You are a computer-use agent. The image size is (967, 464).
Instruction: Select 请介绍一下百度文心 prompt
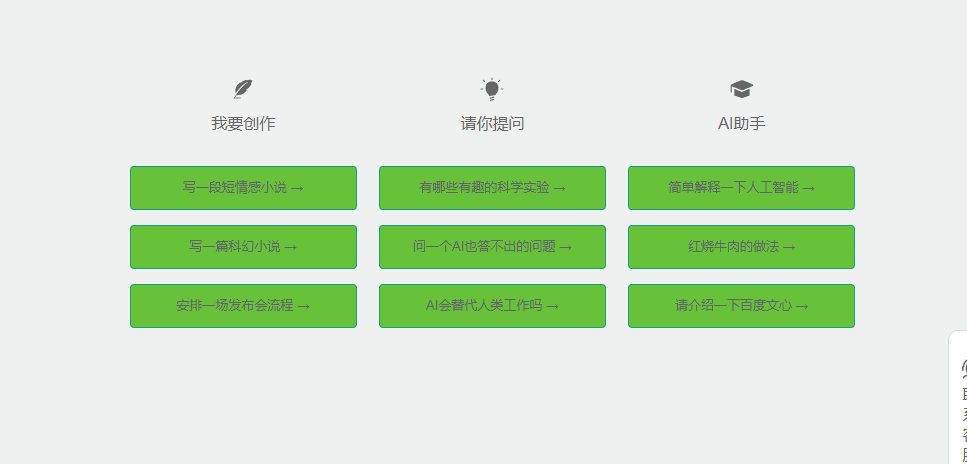pyautogui.click(x=741, y=306)
